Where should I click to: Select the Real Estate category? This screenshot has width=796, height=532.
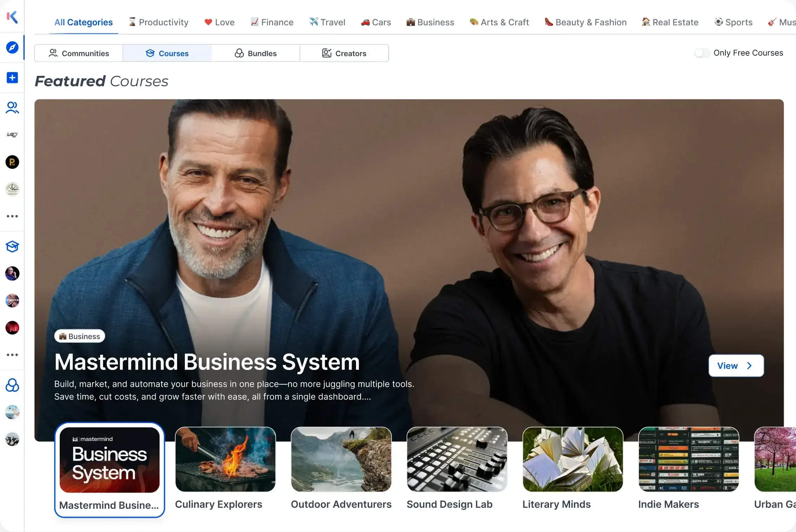pos(670,22)
